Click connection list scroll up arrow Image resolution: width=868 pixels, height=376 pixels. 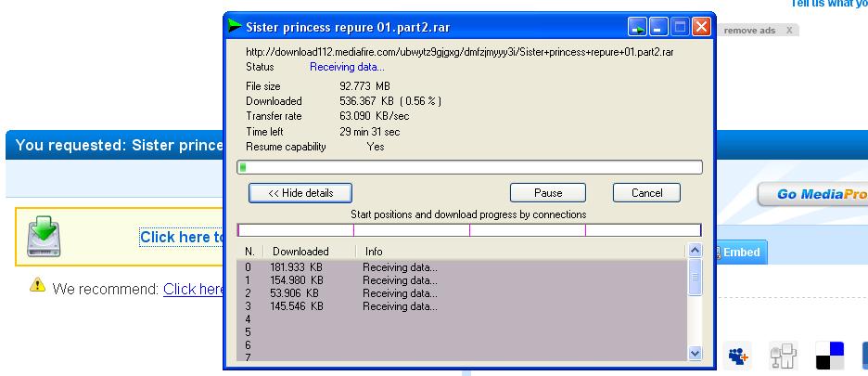[x=695, y=251]
